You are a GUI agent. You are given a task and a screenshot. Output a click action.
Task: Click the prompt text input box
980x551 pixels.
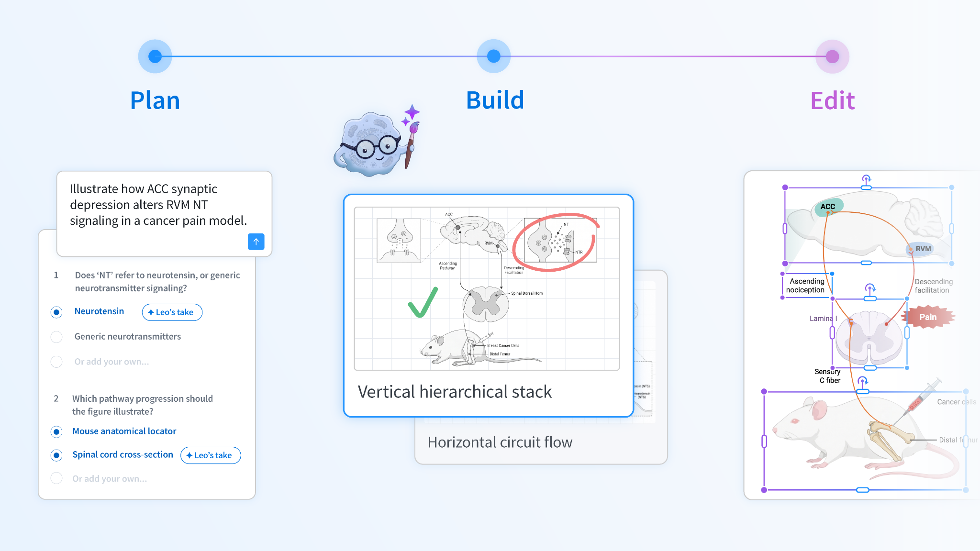pos(164,213)
